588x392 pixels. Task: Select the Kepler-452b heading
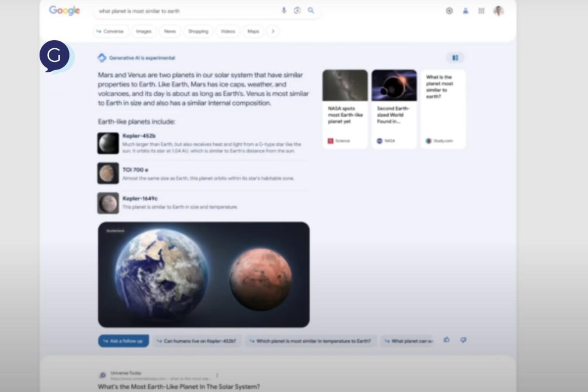pyautogui.click(x=139, y=135)
